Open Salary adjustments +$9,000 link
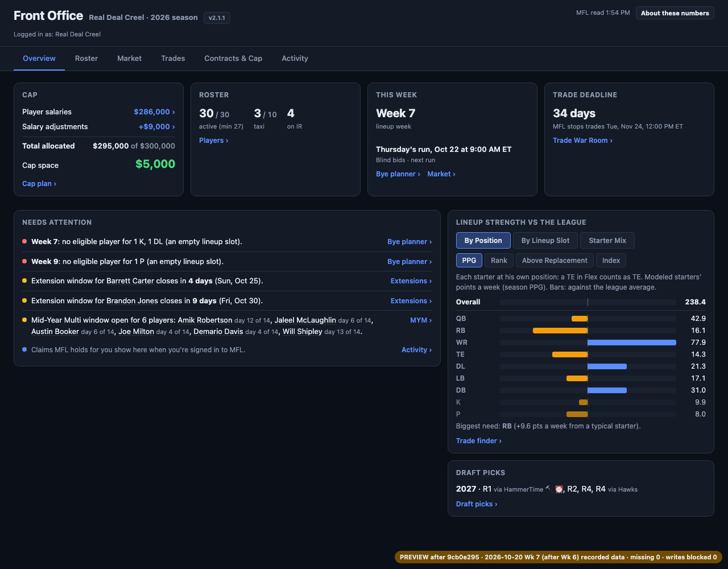Viewport: 728px width, 569px height. [x=156, y=127]
